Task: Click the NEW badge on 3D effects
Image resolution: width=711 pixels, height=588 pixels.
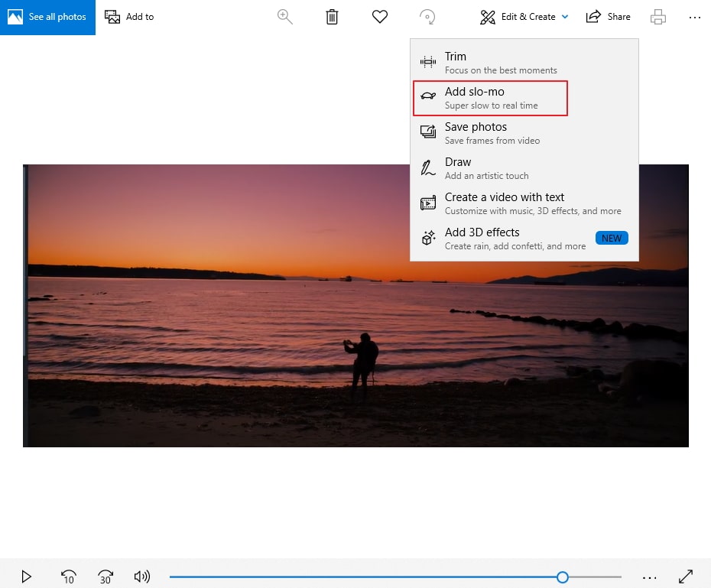Action: [x=612, y=238]
